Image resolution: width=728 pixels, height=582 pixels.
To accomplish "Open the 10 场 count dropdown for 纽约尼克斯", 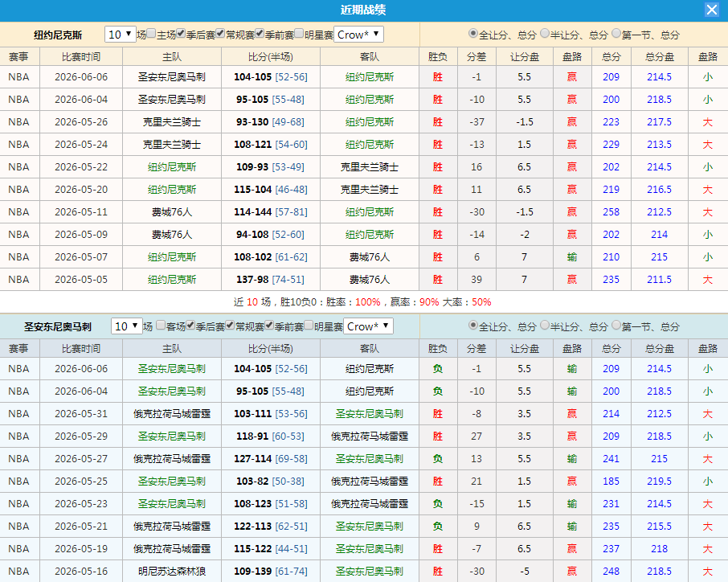I will pyautogui.click(x=121, y=35).
